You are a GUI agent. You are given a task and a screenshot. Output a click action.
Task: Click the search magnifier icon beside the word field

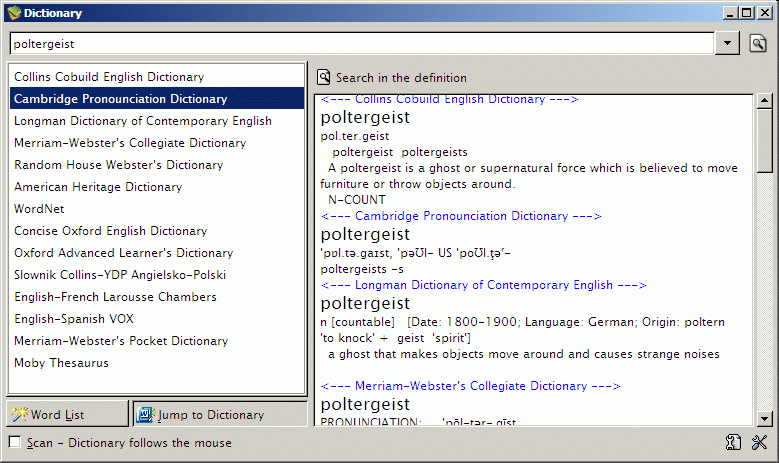click(758, 43)
